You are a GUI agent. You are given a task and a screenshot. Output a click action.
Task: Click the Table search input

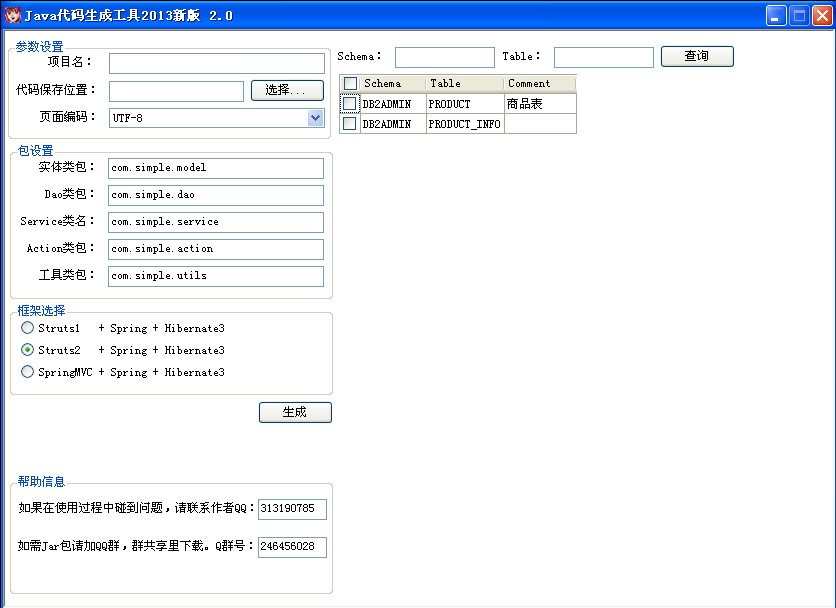tap(604, 58)
